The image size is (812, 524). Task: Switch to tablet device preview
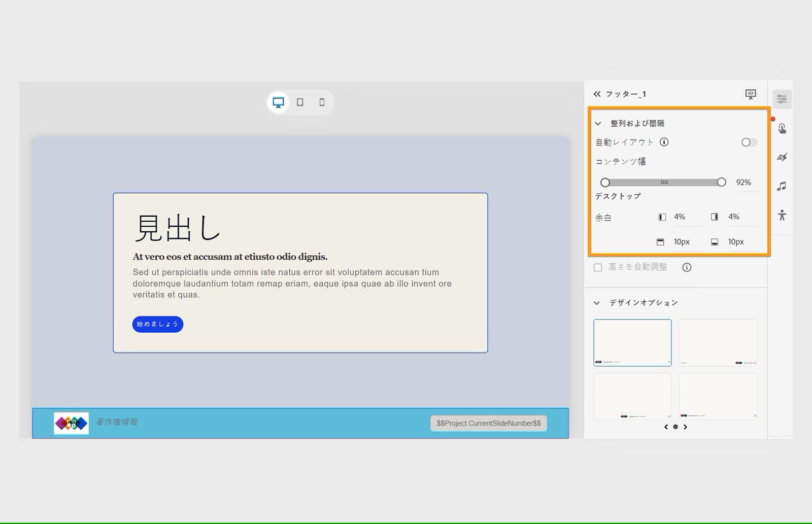point(300,102)
